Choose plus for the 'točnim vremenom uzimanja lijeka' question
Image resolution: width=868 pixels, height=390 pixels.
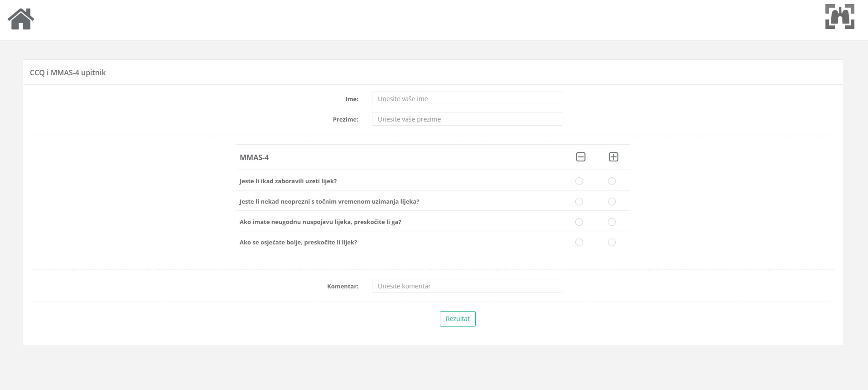[612, 202]
